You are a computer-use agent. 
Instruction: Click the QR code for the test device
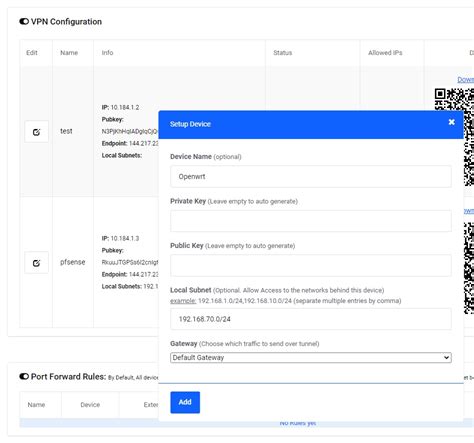click(x=454, y=137)
